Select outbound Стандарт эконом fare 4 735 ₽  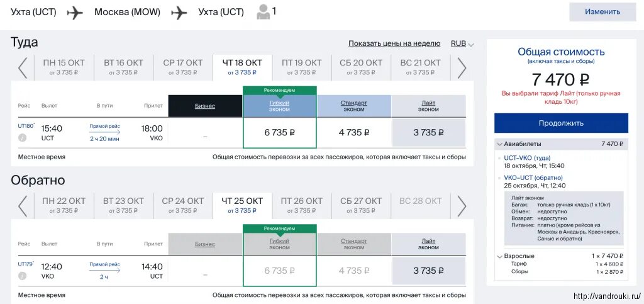pyautogui.click(x=354, y=133)
